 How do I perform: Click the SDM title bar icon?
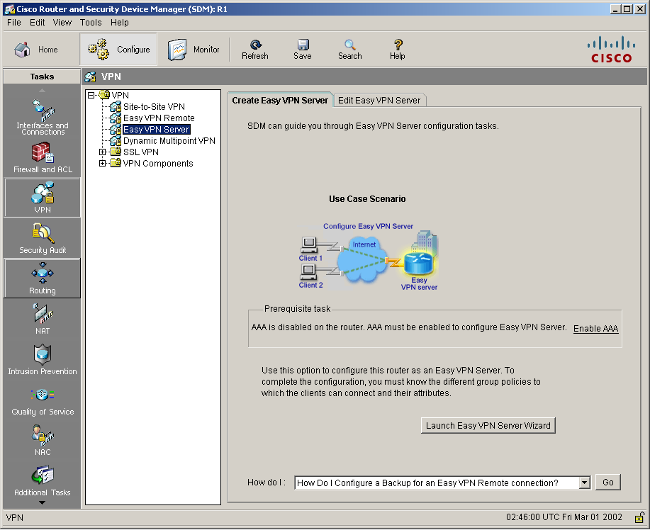click(x=9, y=9)
